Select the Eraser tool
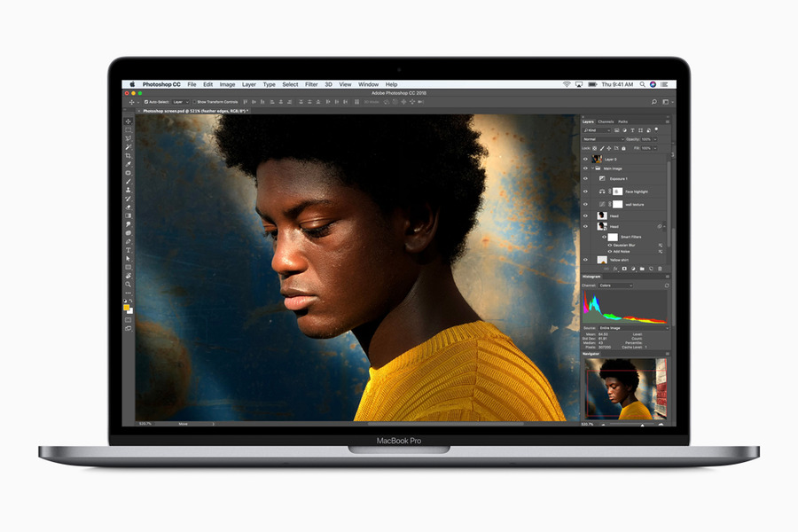798x532 pixels. point(128,207)
